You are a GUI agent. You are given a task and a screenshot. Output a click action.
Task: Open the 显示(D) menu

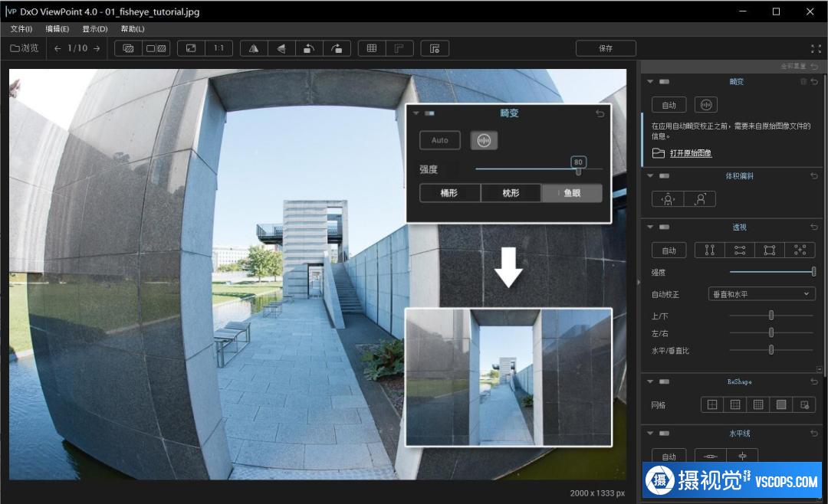pos(95,29)
